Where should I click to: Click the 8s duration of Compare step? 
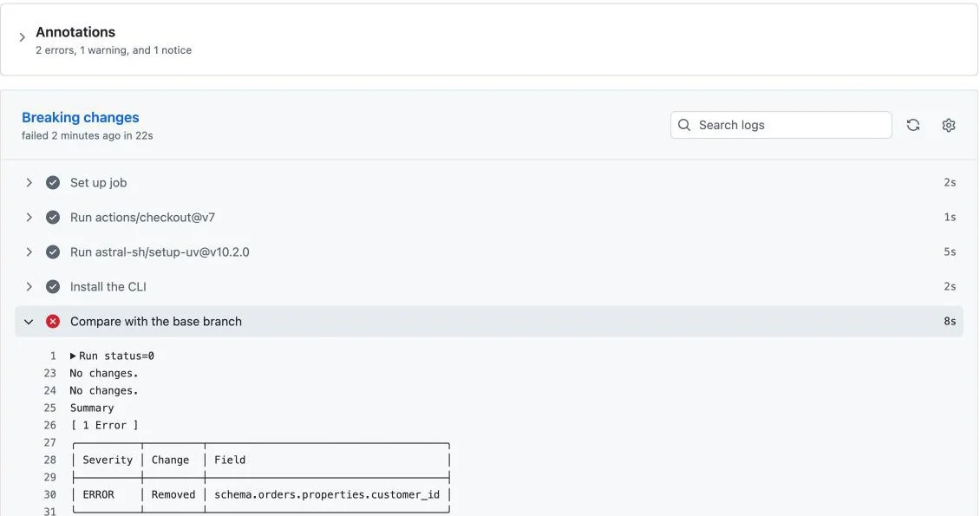[950, 322]
